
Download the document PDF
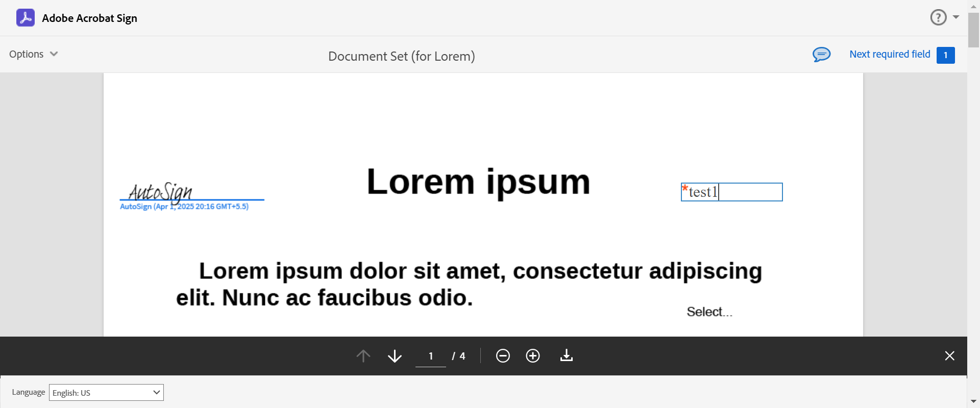[567, 355]
